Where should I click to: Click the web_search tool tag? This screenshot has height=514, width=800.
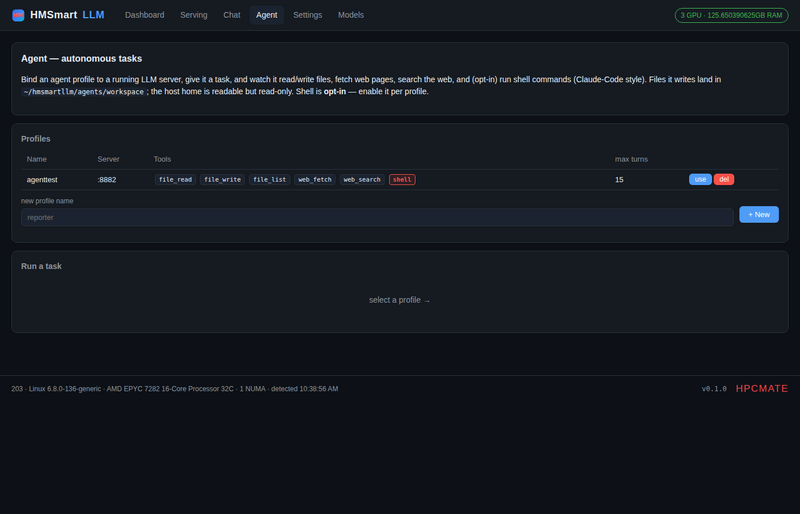click(362, 180)
